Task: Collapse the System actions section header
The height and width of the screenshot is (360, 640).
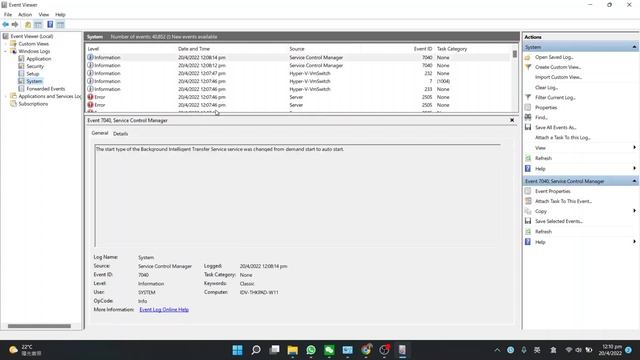Action: click(x=634, y=47)
